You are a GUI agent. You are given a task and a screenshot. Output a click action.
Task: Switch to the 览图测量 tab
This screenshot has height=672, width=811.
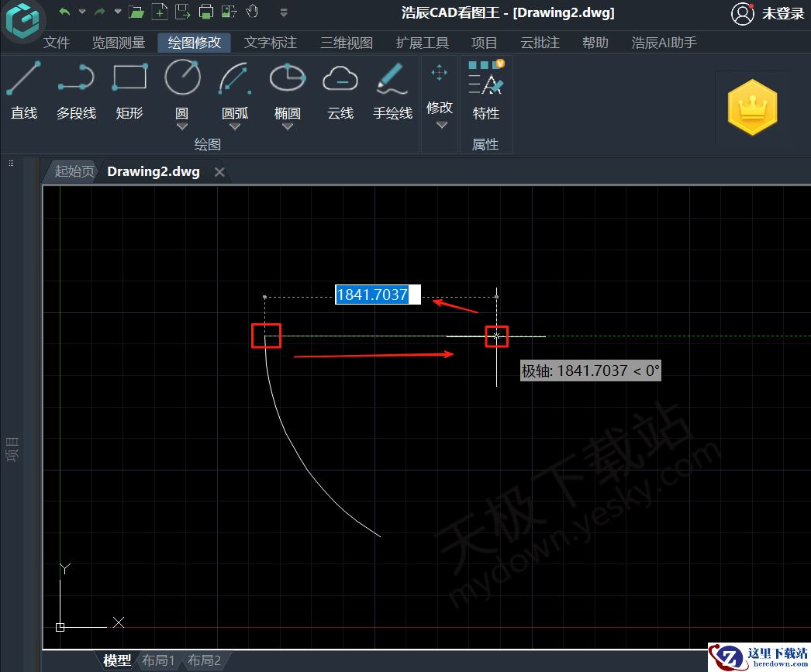[x=119, y=43]
